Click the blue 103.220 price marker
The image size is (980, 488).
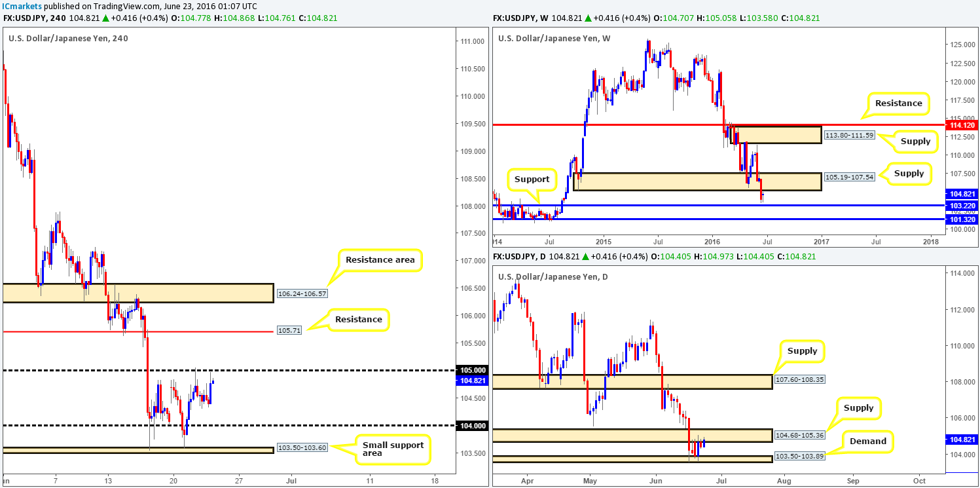pos(962,205)
